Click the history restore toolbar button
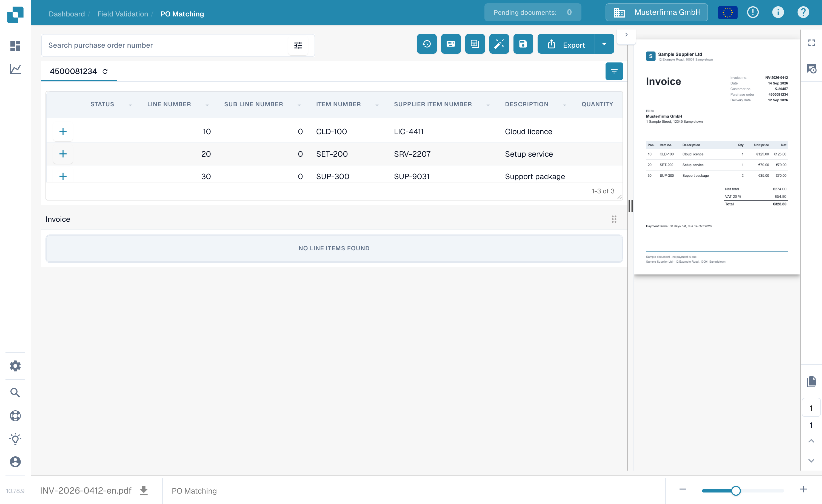Viewport: 822px width, 504px height. pos(427,44)
